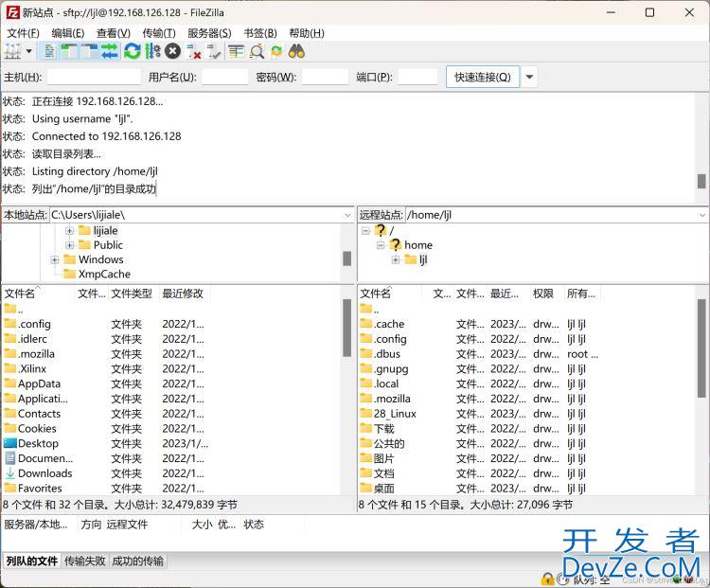Screen dimensions: 710x588
Task: Search remote files with binoculars icon
Action: 296,52
